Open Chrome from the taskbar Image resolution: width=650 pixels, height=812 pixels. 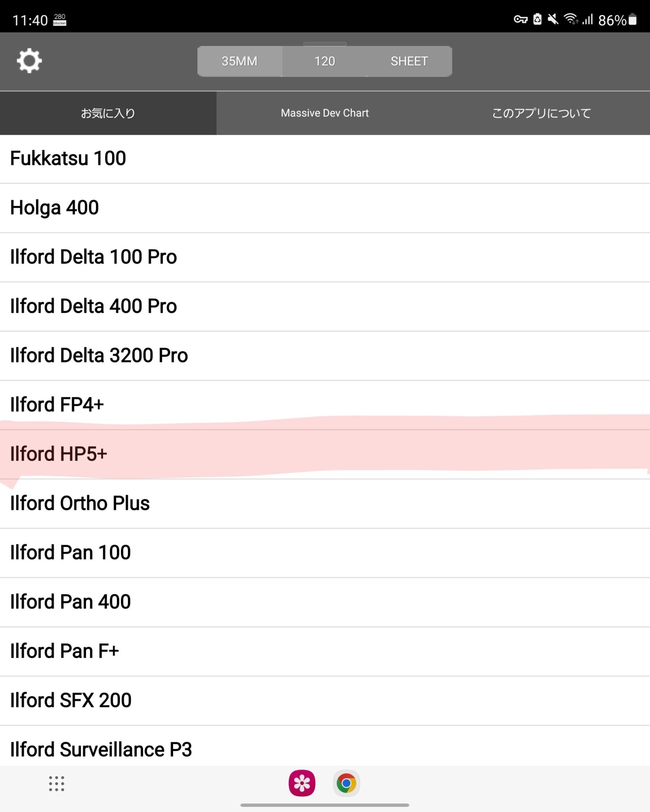pos(346,783)
